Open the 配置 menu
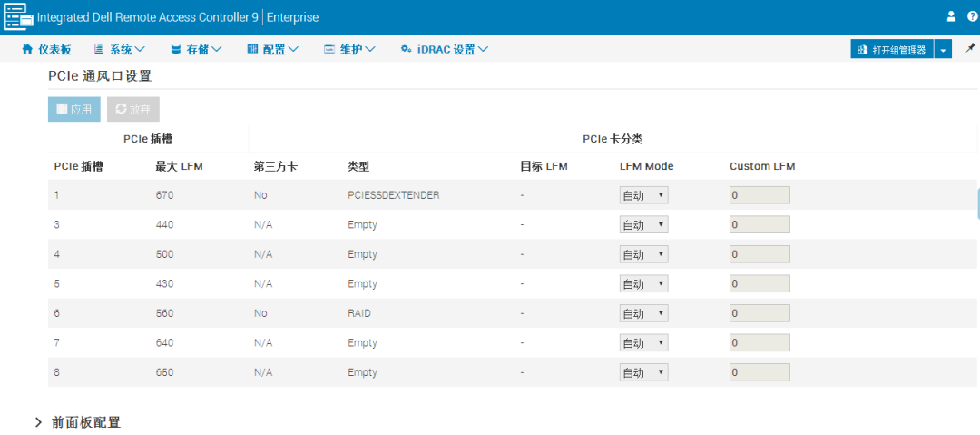 (273, 49)
